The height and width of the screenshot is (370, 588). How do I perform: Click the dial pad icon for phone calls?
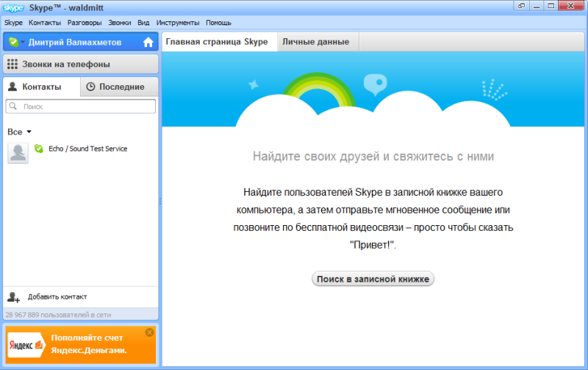12,64
